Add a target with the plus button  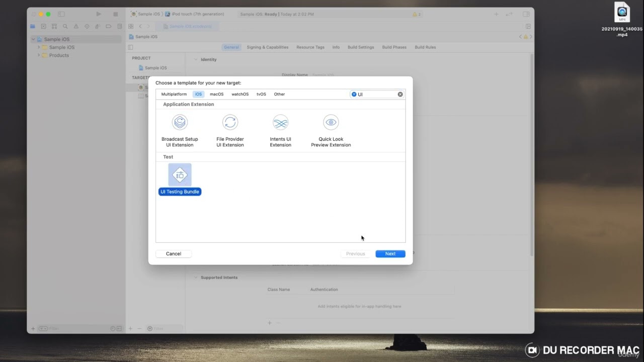click(x=130, y=328)
